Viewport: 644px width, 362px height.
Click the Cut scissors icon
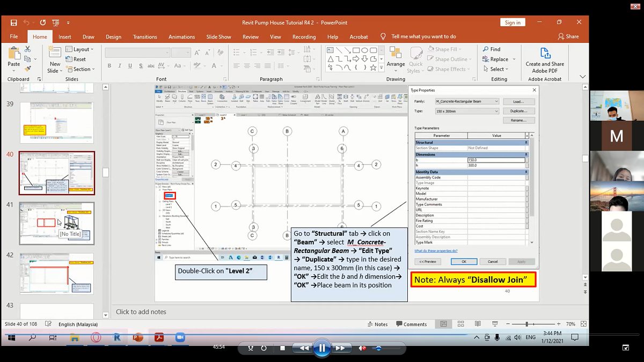[x=27, y=49]
